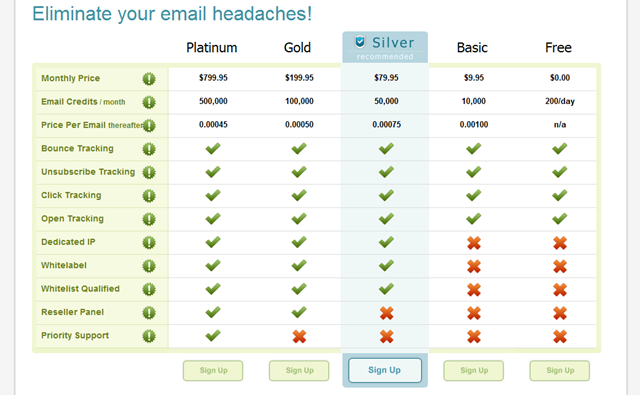This screenshot has width=640, height=395.
Task: Choose the recommended Silver Sign Up button
Action: (x=385, y=370)
